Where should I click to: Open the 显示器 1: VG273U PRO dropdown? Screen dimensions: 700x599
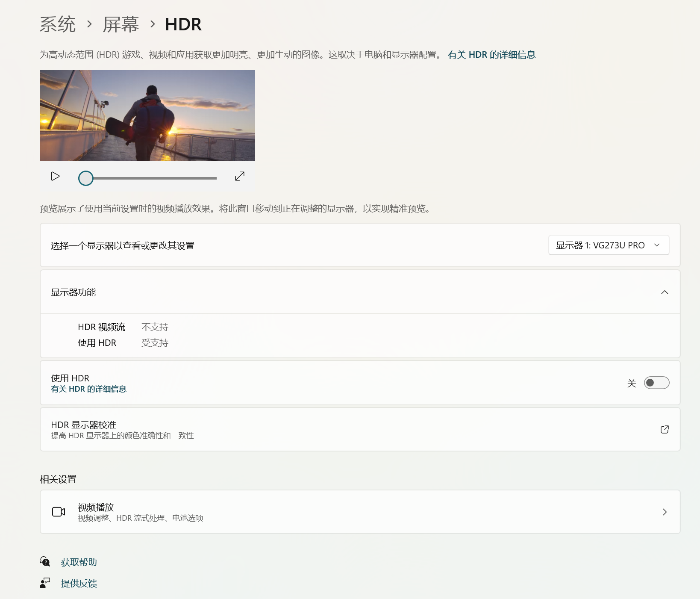tap(609, 245)
